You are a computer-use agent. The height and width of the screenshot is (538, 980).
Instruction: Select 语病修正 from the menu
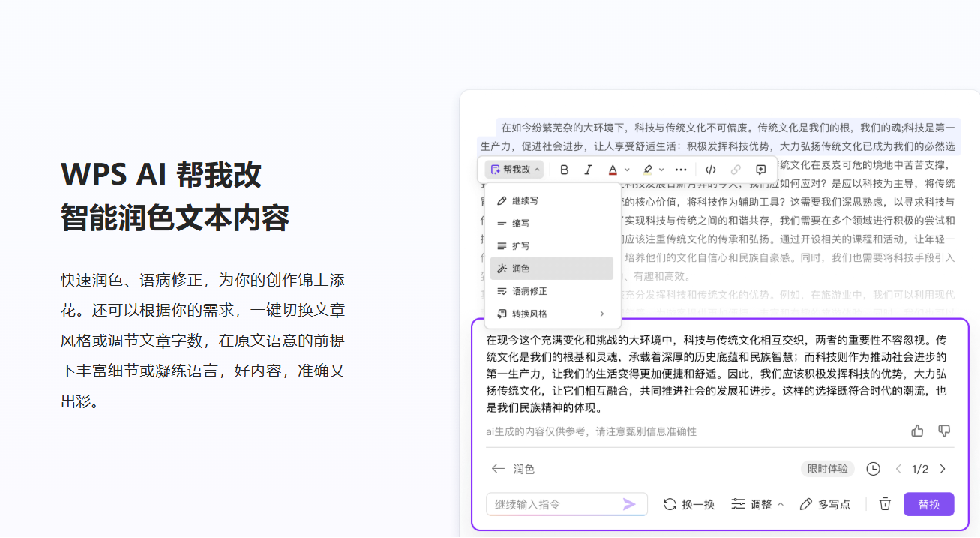(x=529, y=291)
